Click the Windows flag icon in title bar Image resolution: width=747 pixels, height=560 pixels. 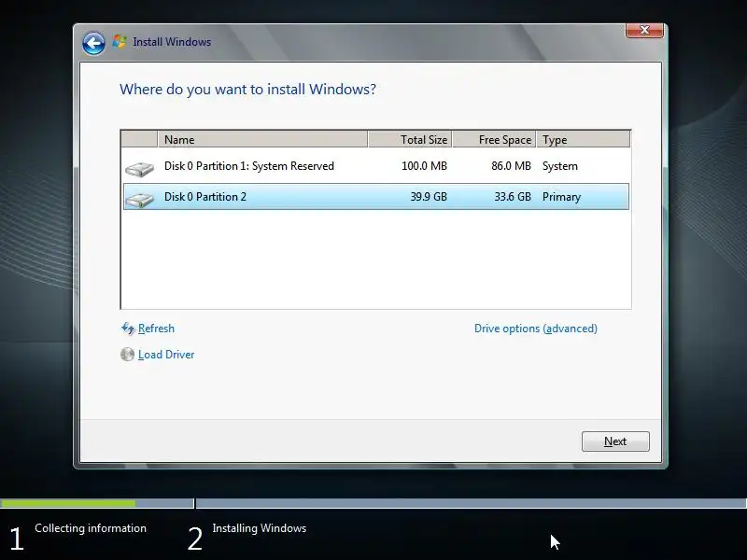click(x=120, y=42)
